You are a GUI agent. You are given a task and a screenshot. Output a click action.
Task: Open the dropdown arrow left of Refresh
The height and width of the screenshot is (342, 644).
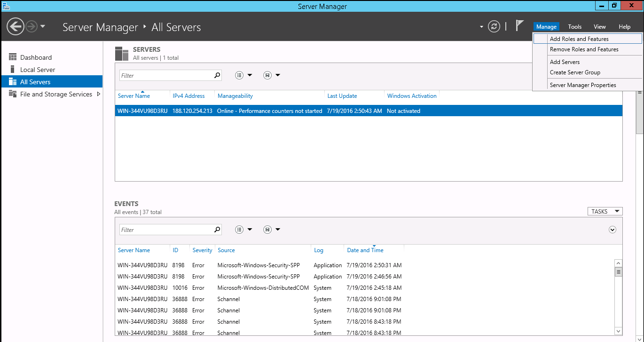481,27
